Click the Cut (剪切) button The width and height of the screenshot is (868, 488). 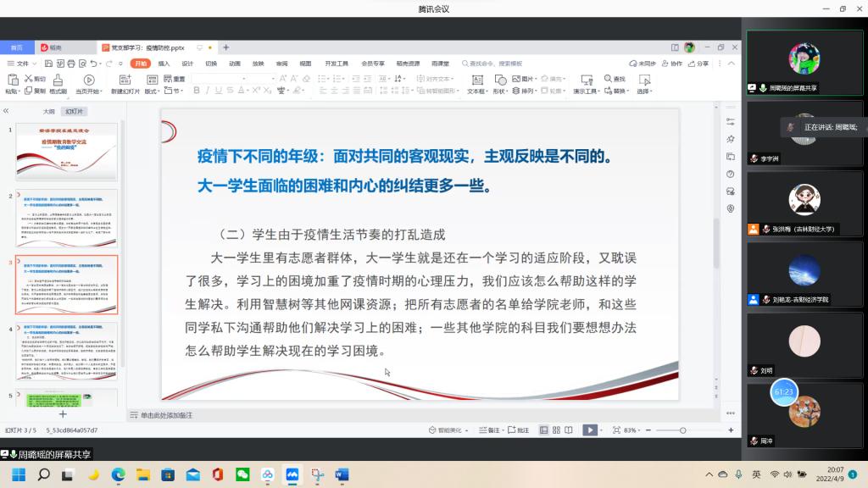pos(34,79)
